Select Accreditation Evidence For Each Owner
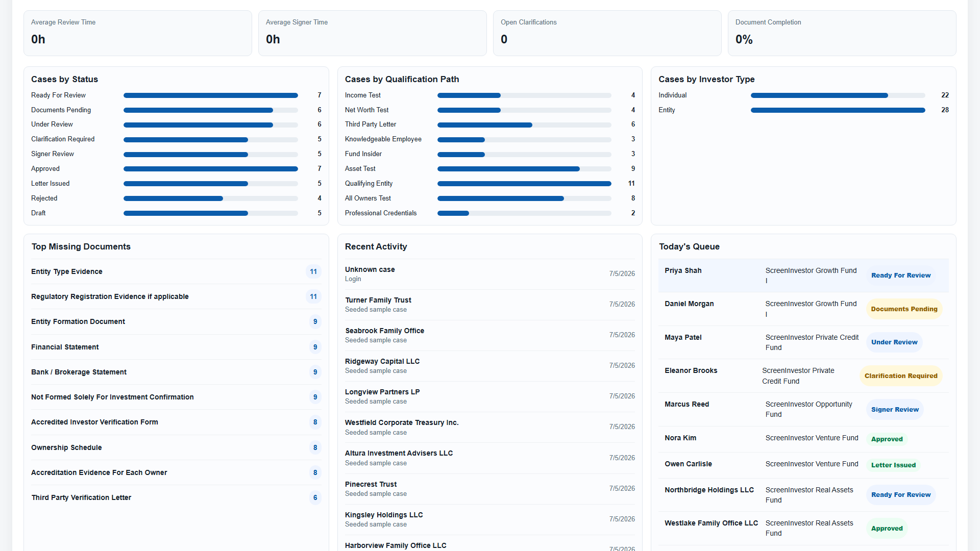 [176, 473]
